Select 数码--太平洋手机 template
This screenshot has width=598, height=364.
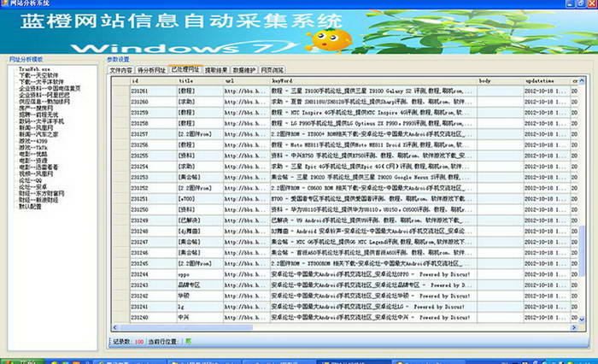pos(41,121)
